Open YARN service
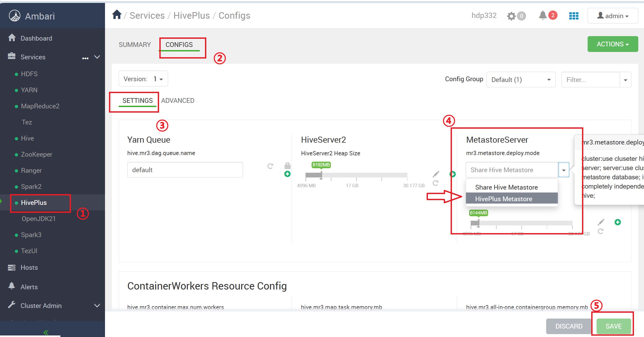The image size is (644, 337). [29, 90]
